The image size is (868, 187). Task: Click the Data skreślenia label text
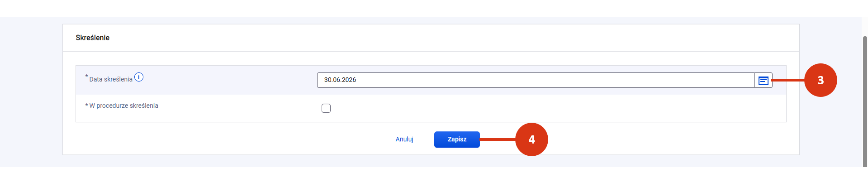coord(111,79)
